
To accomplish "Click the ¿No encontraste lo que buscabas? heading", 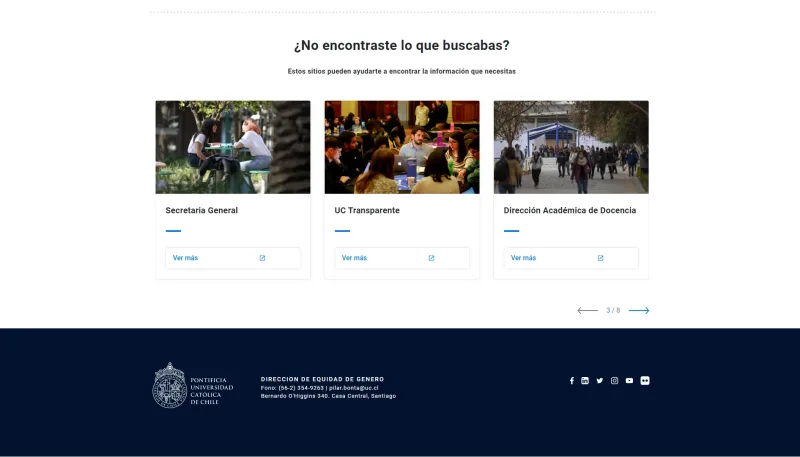I will (402, 45).
